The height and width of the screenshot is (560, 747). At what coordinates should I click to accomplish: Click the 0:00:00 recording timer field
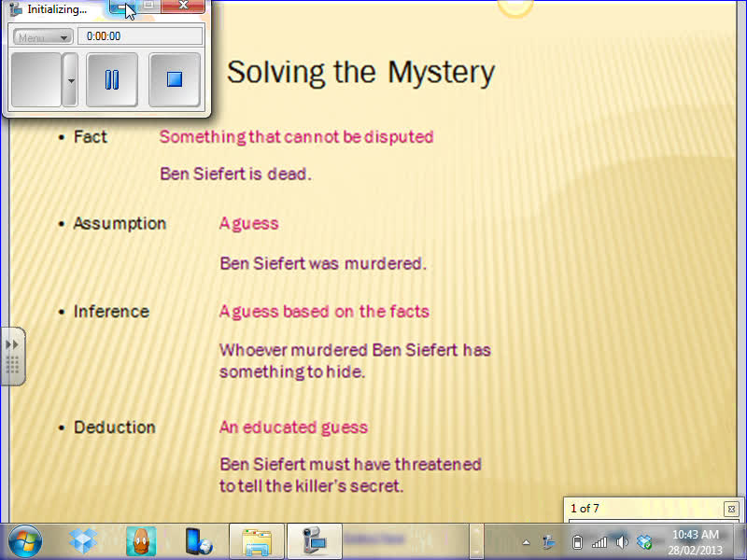click(x=140, y=36)
